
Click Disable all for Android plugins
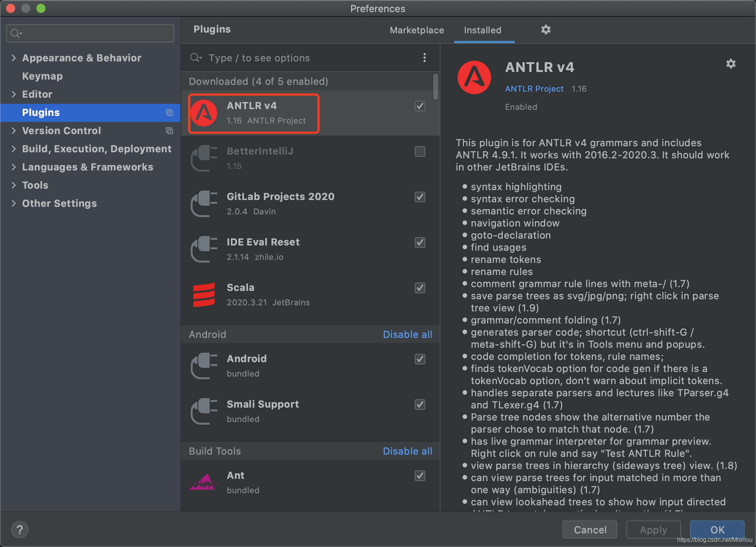[x=407, y=334]
